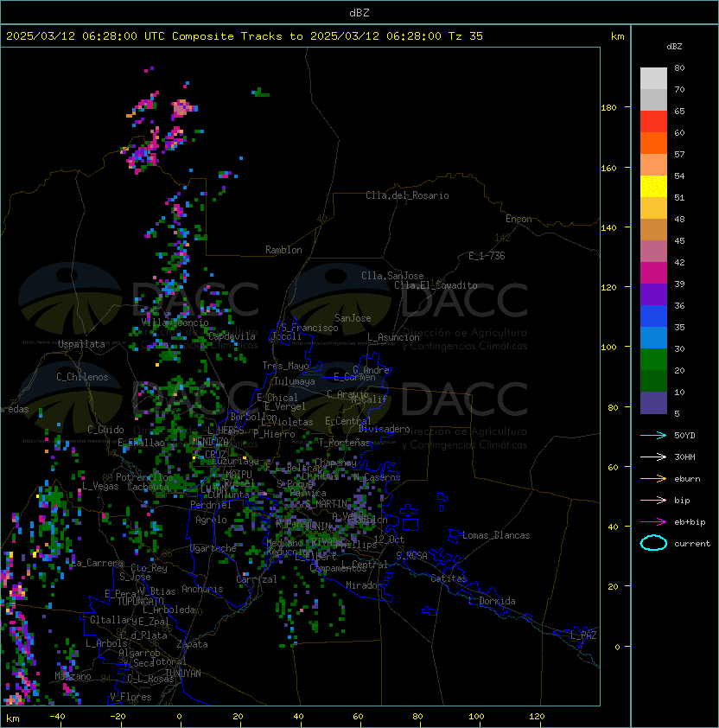Click the 'C_Chilenos' map label
This screenshot has height=728, width=719.
point(82,376)
